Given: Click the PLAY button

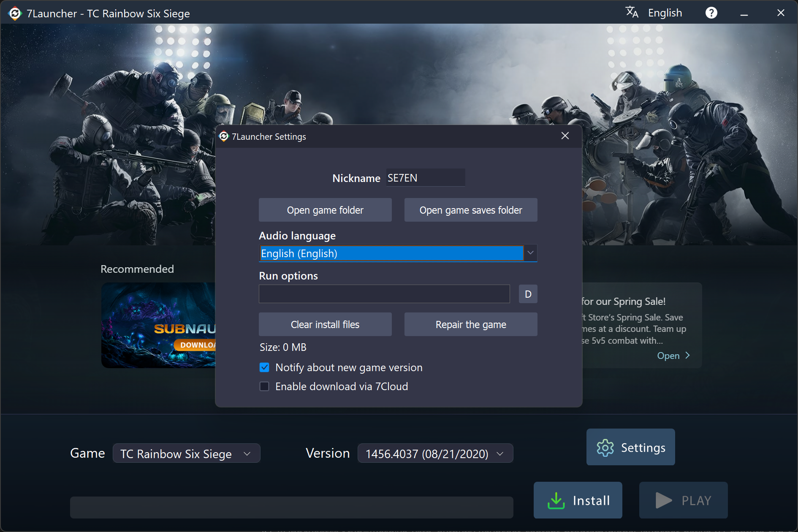Looking at the screenshot, I should click(x=683, y=500).
